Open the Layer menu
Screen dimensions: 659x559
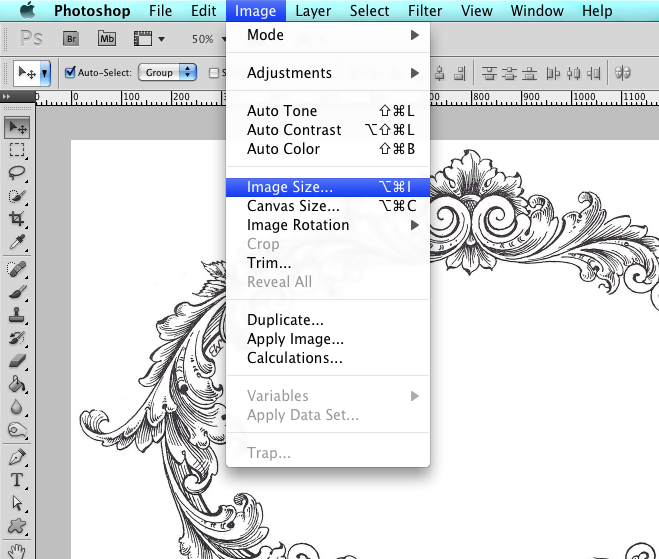[313, 11]
